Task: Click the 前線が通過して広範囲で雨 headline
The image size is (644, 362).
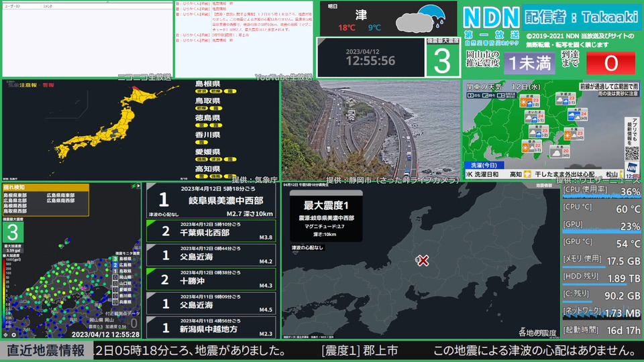Action: tap(609, 86)
